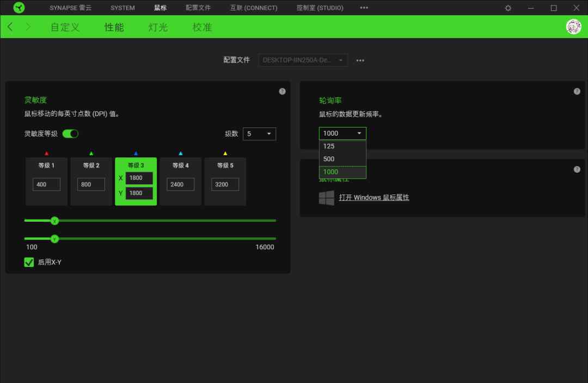Open the profile options three-dots menu
This screenshot has height=383, width=588.
coord(360,60)
